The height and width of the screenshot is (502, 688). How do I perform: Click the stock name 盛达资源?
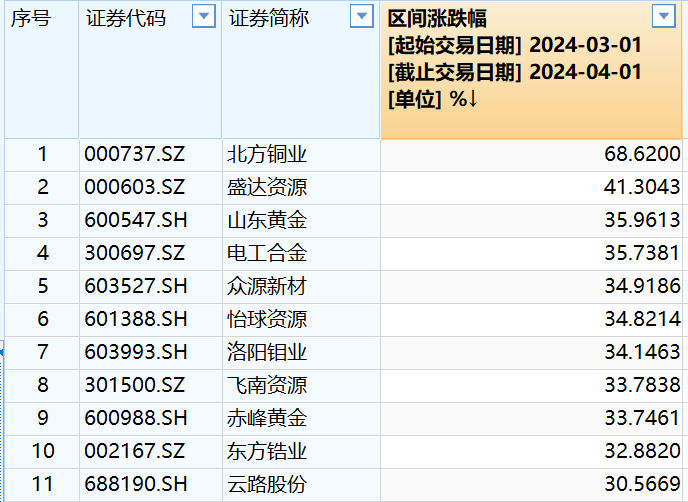267,187
